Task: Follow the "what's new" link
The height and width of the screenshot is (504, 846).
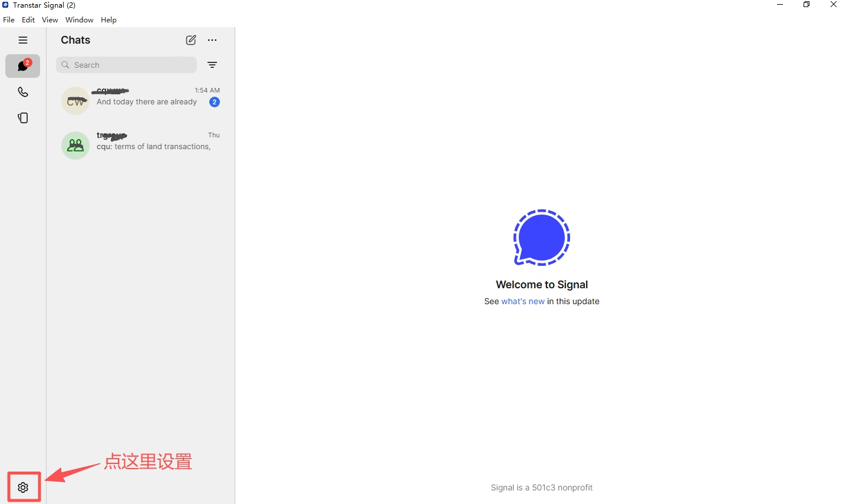Action: [523, 301]
